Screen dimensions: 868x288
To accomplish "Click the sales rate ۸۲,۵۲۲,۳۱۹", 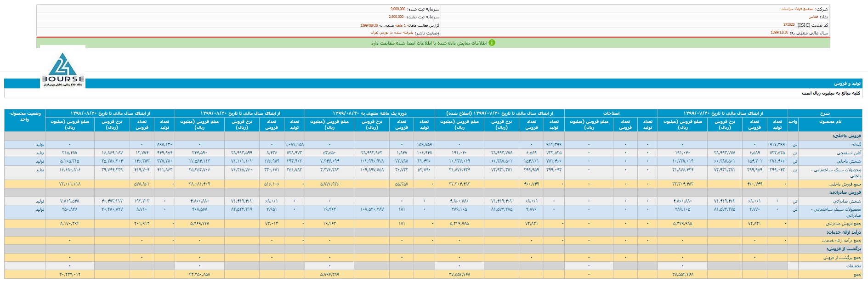I will pos(241,209).
